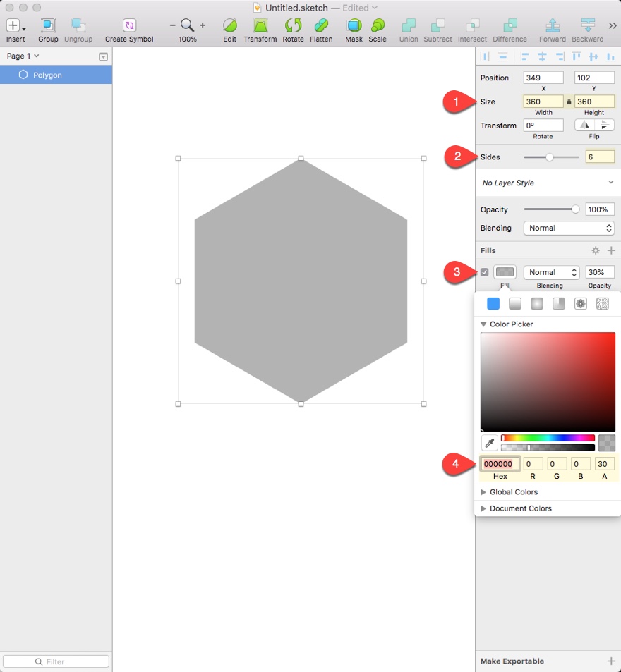The image size is (621, 672).
Task: Select the Transform tool
Action: [x=260, y=26]
